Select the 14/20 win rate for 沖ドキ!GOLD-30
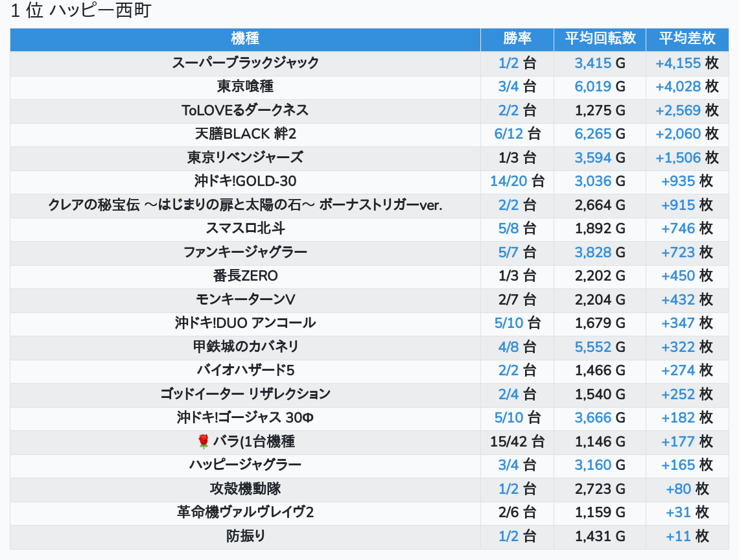The width and height of the screenshot is (739, 560). coord(508,181)
